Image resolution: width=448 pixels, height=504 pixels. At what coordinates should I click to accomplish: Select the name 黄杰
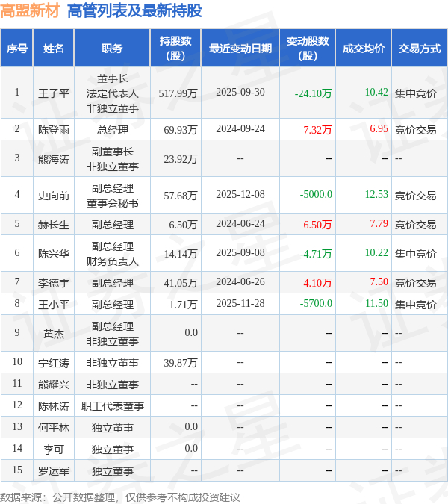pos(54,333)
